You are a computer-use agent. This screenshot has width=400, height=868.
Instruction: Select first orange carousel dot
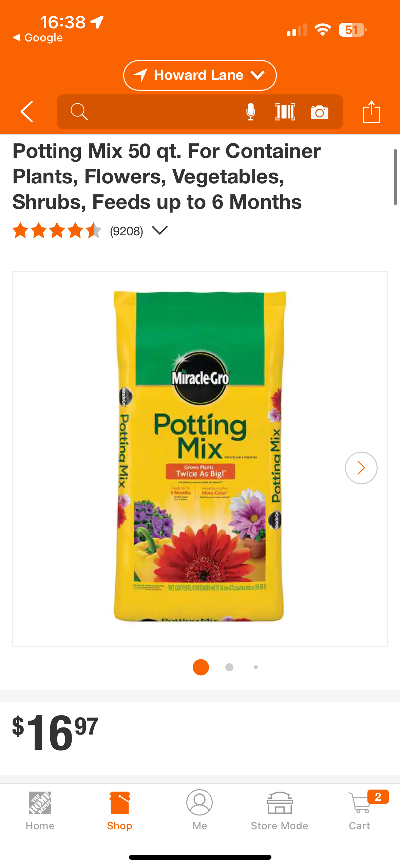point(201,667)
